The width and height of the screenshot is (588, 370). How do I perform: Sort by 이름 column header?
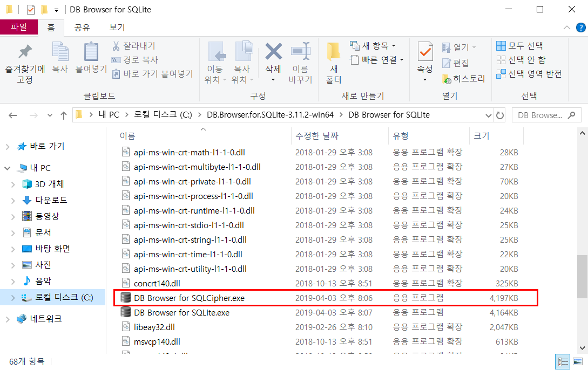[127, 136]
